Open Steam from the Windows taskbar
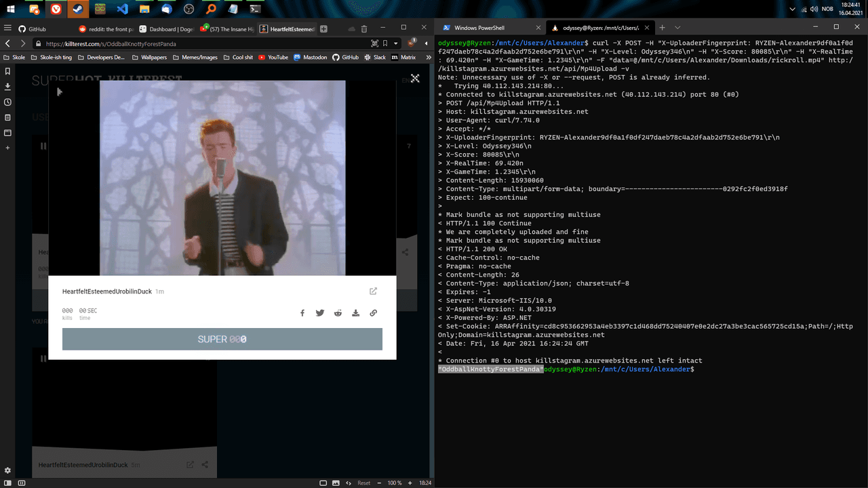 click(x=78, y=9)
